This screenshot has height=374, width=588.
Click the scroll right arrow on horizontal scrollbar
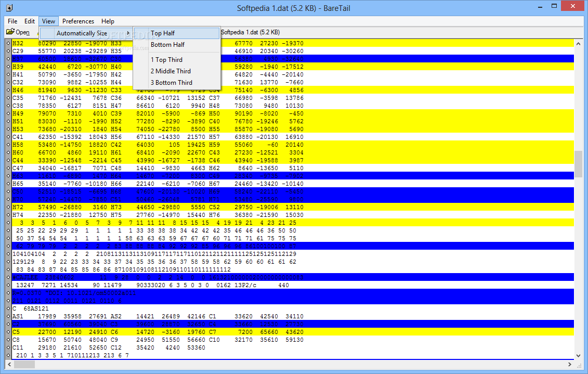[x=570, y=364]
